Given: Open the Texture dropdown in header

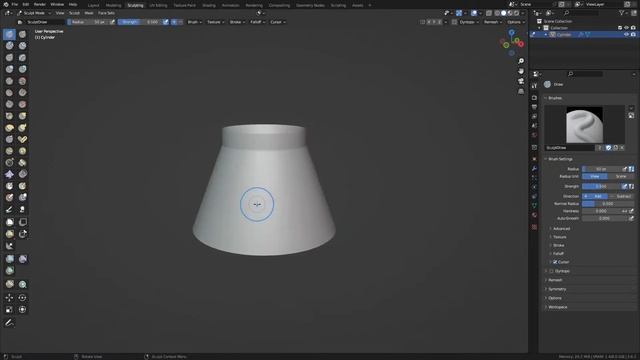Looking at the screenshot, I should pos(216,22).
